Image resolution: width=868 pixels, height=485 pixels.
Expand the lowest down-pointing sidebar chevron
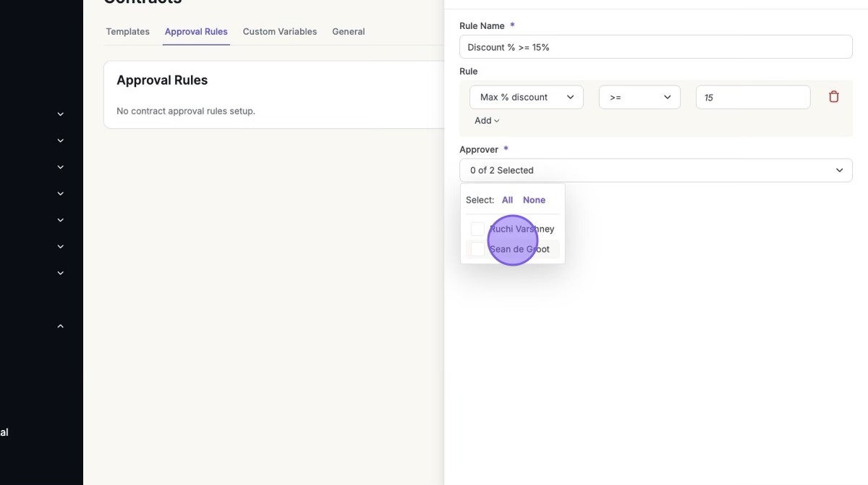[61, 273]
